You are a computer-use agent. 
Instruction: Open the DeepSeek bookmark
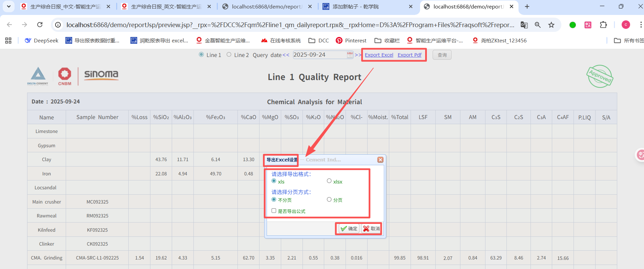click(x=42, y=41)
